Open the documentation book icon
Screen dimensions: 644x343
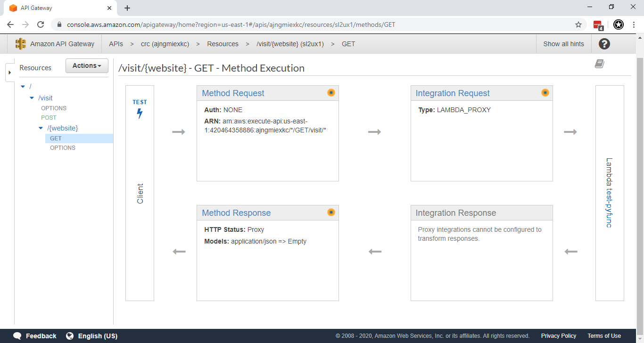(x=599, y=64)
